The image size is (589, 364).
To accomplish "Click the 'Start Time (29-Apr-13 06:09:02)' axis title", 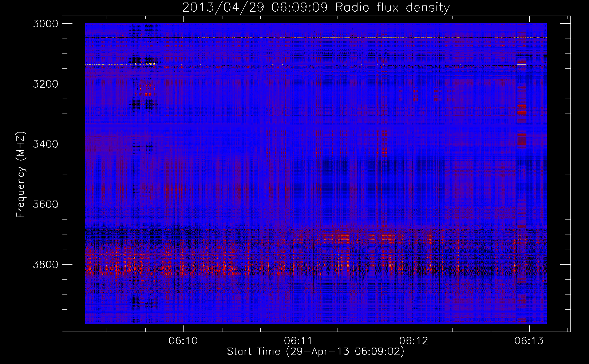I will coord(316,352).
